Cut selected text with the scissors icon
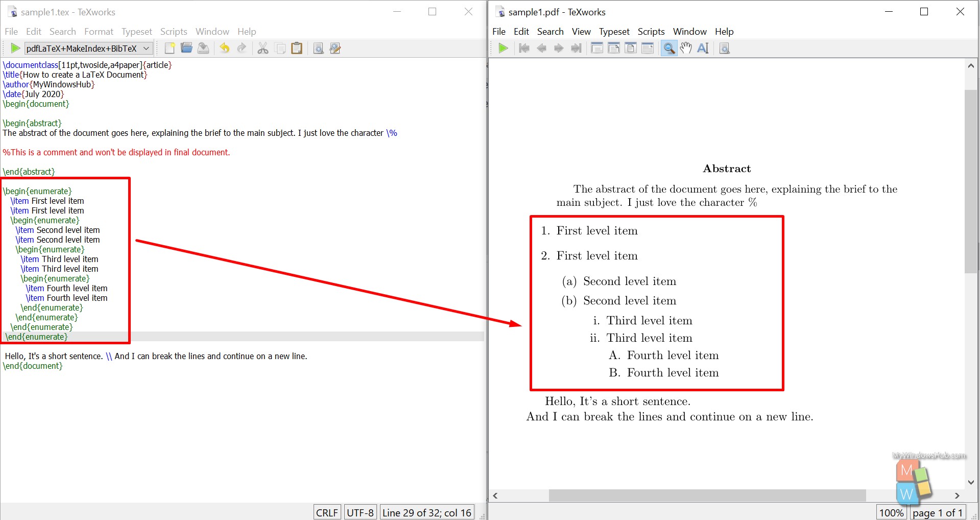This screenshot has width=980, height=520. 262,48
